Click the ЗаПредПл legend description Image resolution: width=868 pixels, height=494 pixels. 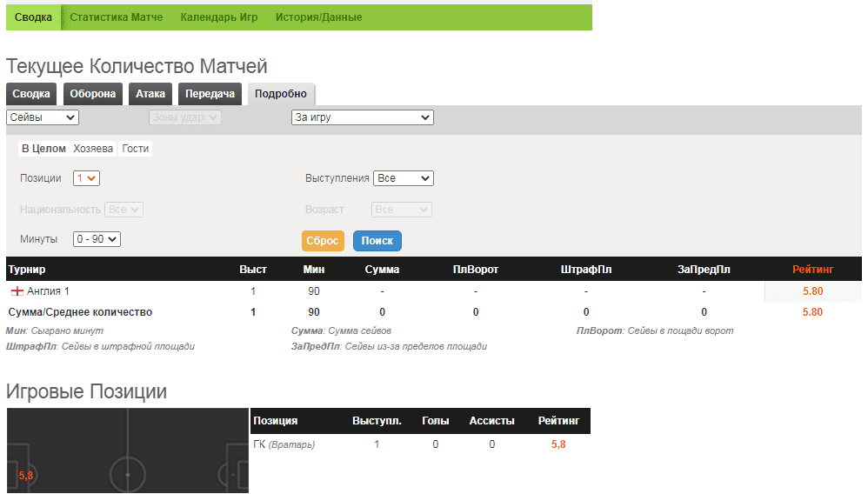(x=389, y=346)
